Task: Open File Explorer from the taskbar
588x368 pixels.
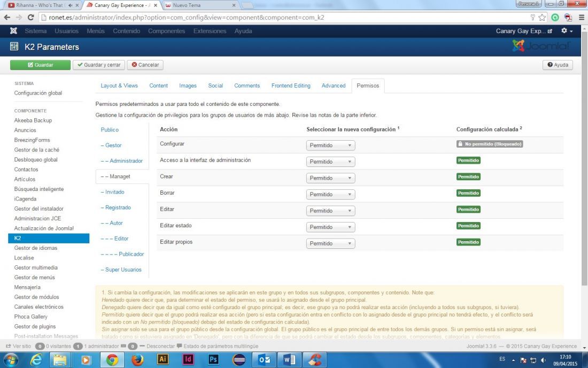Action: click(x=60, y=360)
